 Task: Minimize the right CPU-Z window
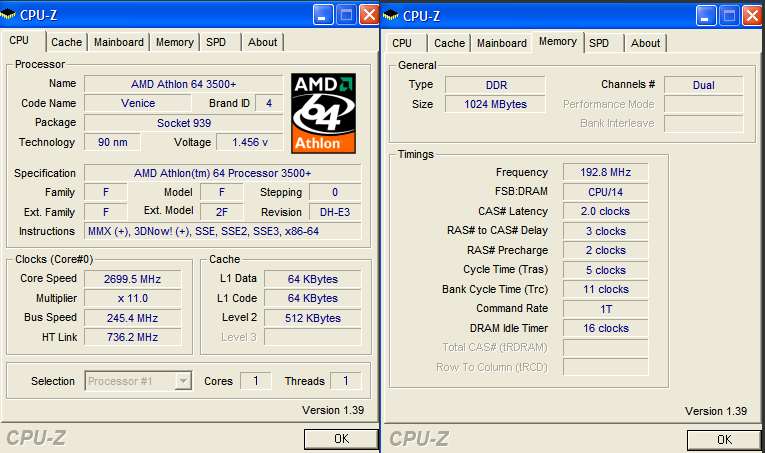coord(706,16)
